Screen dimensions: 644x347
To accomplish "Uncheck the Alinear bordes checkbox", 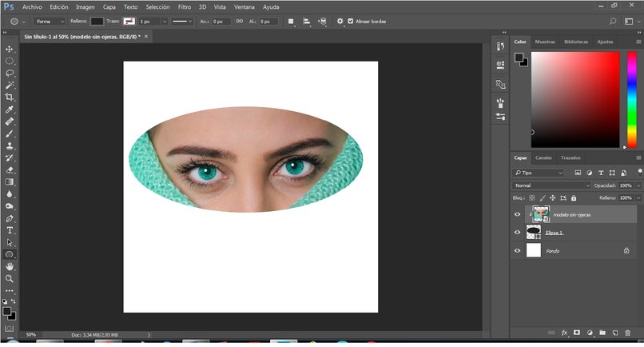I will [x=350, y=21].
